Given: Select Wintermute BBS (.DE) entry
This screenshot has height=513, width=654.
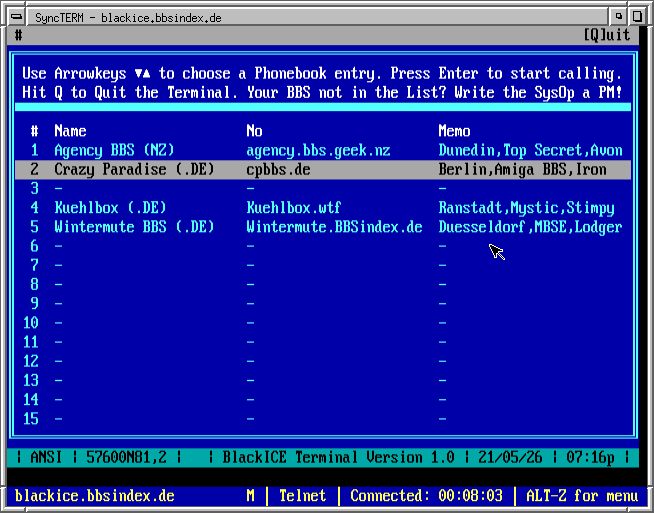Looking at the screenshot, I should (x=323, y=227).
